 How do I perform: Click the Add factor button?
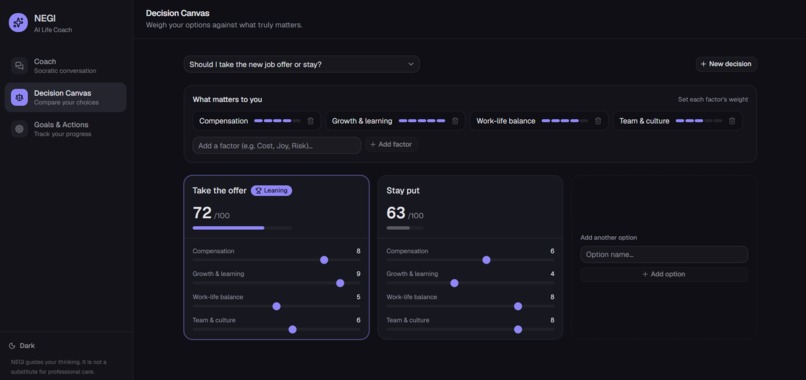click(x=391, y=145)
